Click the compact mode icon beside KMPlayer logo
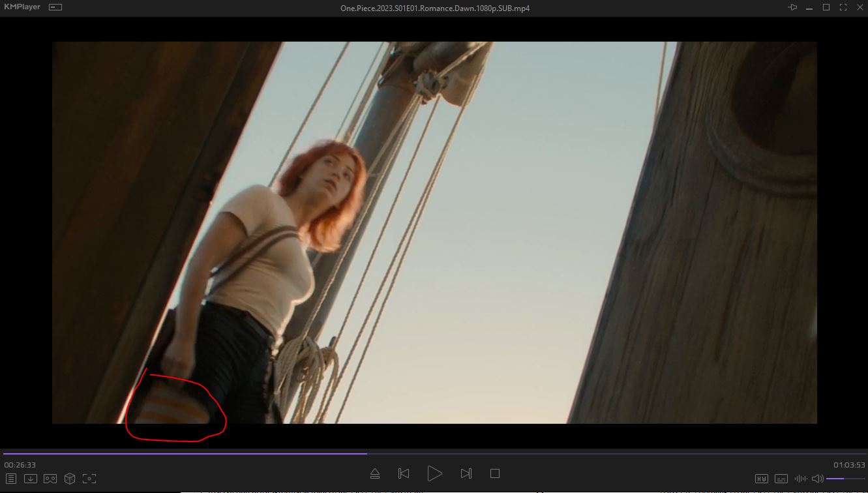Viewport: 868px width, 493px height. (55, 7)
